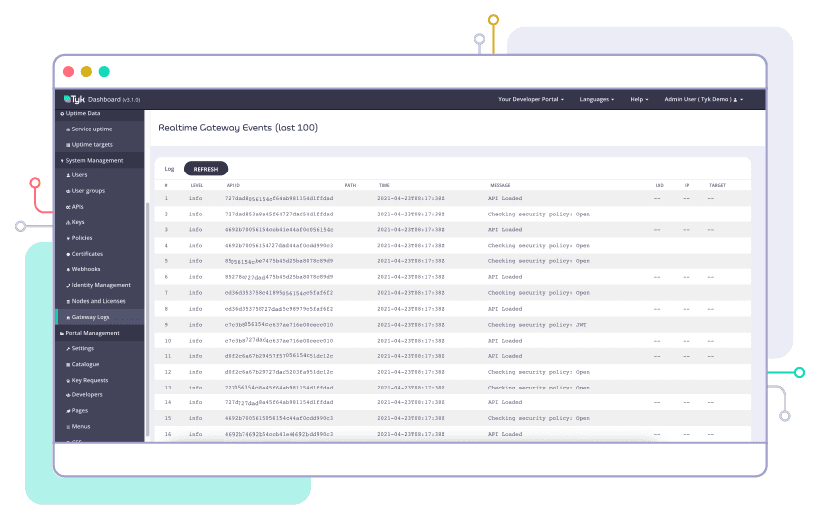820x520 pixels.
Task: Open Key Requests sidebar icon
Action: 68,381
